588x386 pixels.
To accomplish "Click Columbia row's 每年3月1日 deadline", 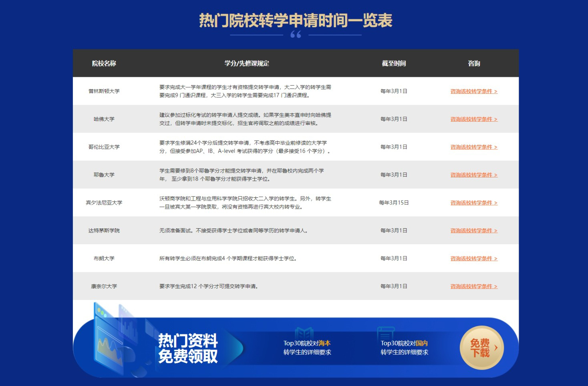I will click(394, 147).
